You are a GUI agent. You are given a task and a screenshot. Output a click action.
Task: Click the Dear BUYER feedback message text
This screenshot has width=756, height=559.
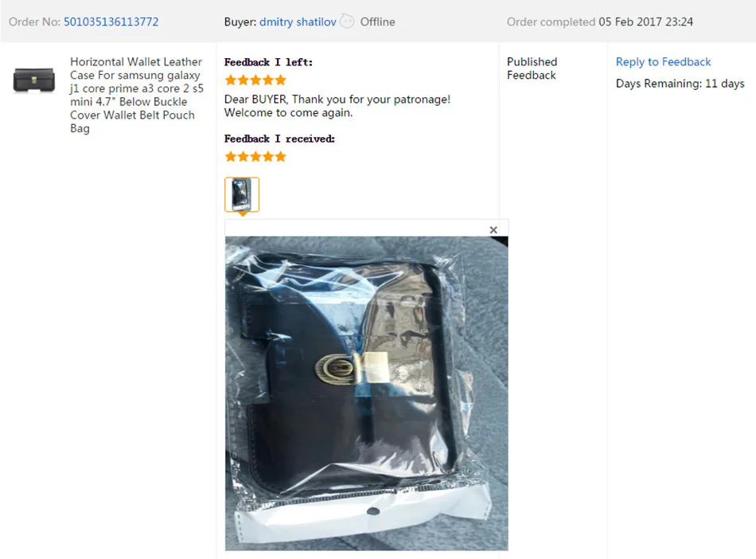(337, 106)
